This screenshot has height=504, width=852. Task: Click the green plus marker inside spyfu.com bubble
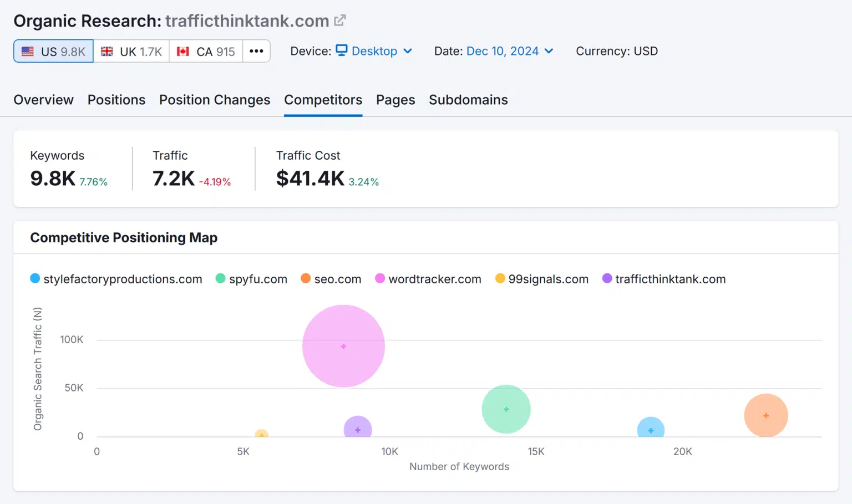click(505, 409)
